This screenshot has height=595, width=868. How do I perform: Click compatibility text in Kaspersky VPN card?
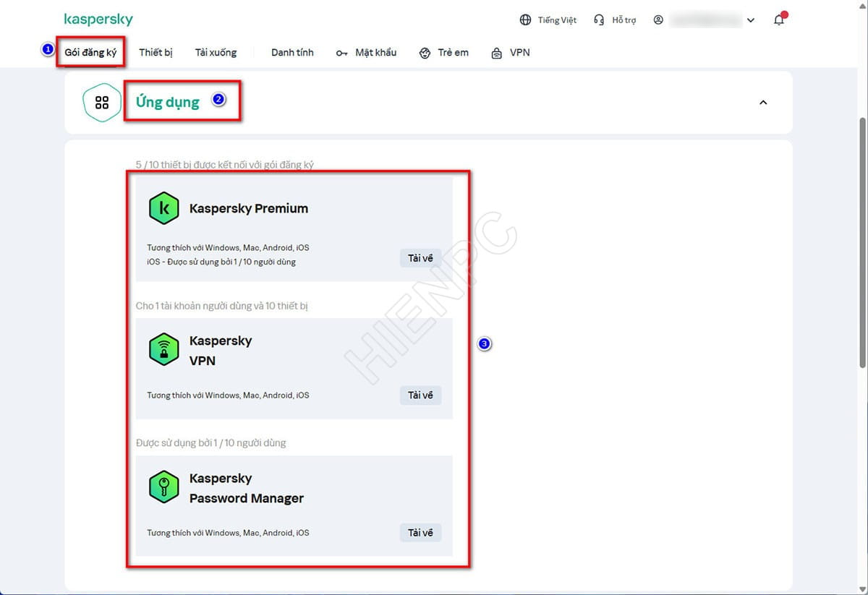pyautogui.click(x=228, y=395)
